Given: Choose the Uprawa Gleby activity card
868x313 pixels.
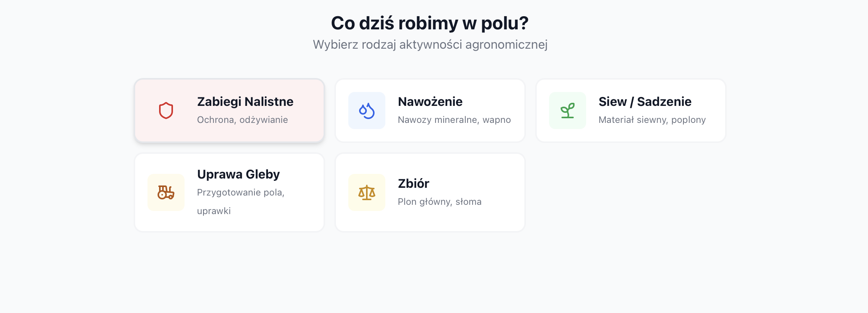Looking at the screenshot, I should point(229,192).
